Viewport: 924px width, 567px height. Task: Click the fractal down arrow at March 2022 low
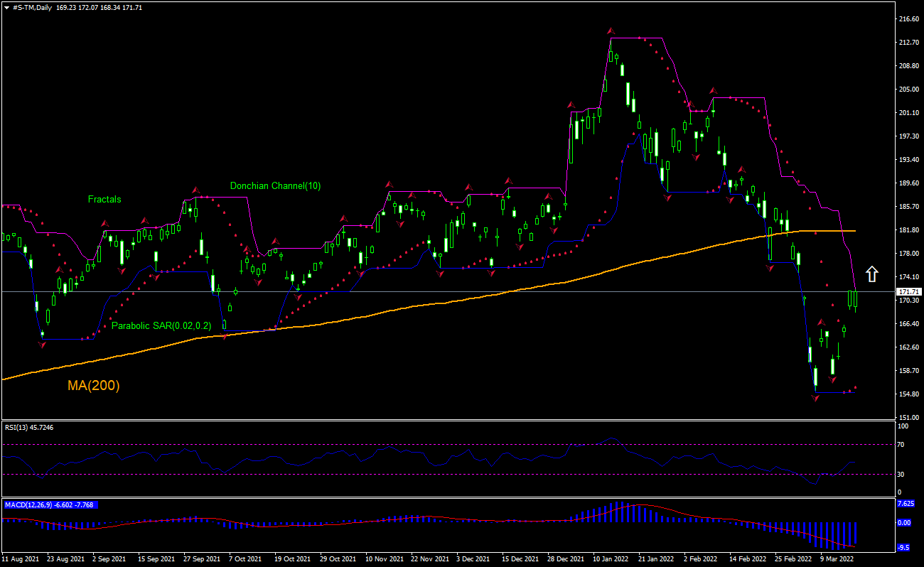(x=816, y=399)
